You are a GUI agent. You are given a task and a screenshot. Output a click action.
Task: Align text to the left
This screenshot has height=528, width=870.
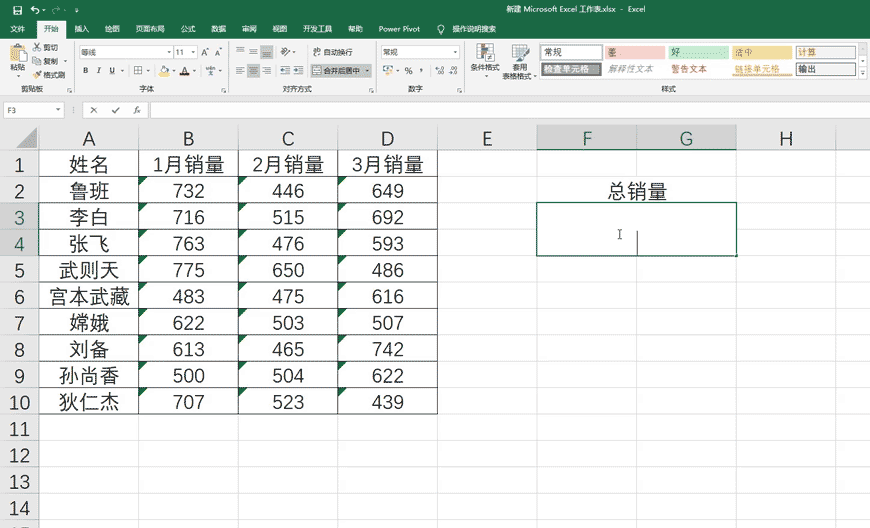pyautogui.click(x=240, y=70)
